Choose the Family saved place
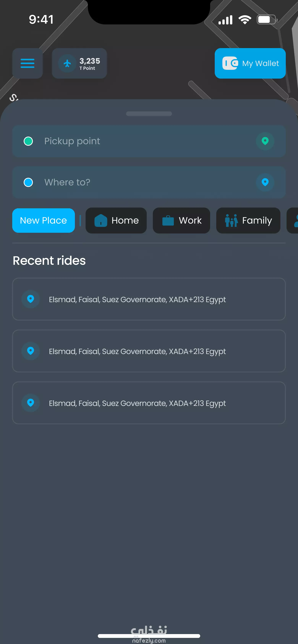Viewport: 298px width, 644px height. pyautogui.click(x=248, y=221)
